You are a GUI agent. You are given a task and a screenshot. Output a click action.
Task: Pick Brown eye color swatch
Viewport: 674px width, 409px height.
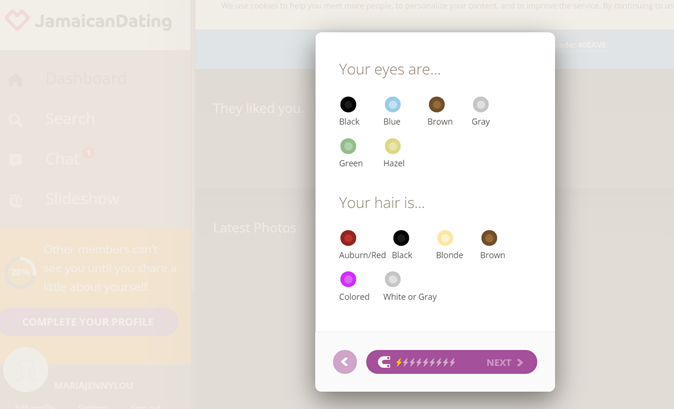[437, 105]
